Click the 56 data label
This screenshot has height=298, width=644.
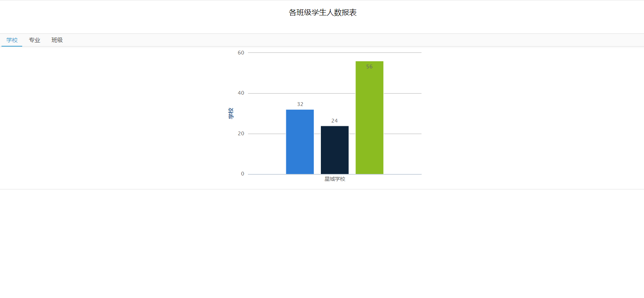click(x=369, y=67)
